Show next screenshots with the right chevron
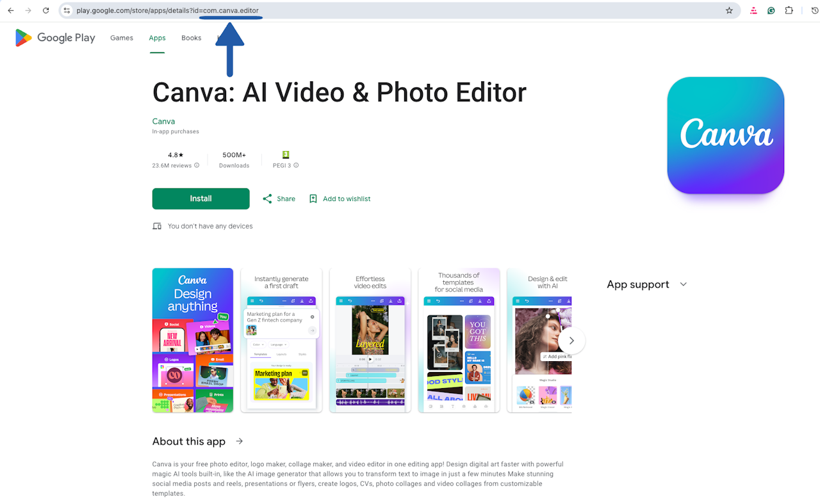820x504 pixels. click(571, 341)
